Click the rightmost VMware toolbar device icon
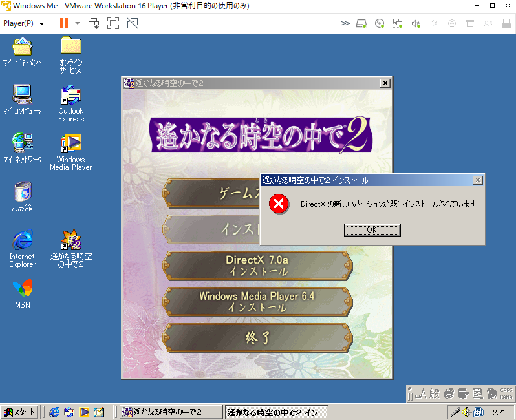 pos(506,23)
